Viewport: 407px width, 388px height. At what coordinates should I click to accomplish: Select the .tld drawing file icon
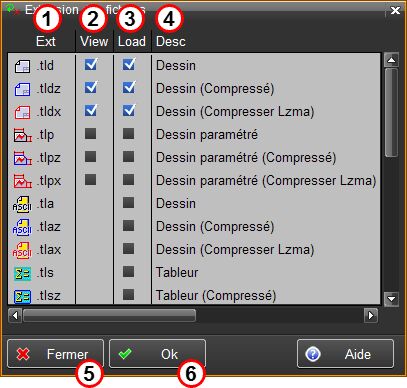(x=22, y=66)
